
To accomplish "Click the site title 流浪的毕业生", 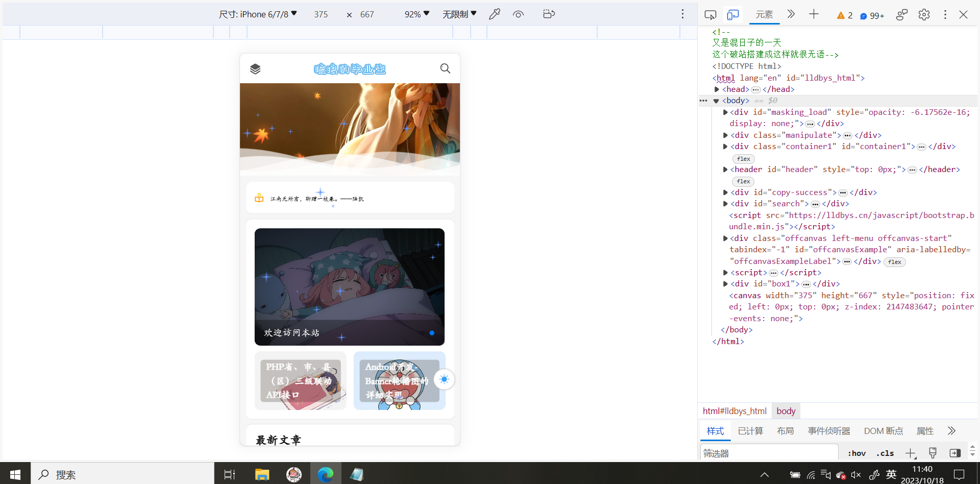I will (350, 69).
